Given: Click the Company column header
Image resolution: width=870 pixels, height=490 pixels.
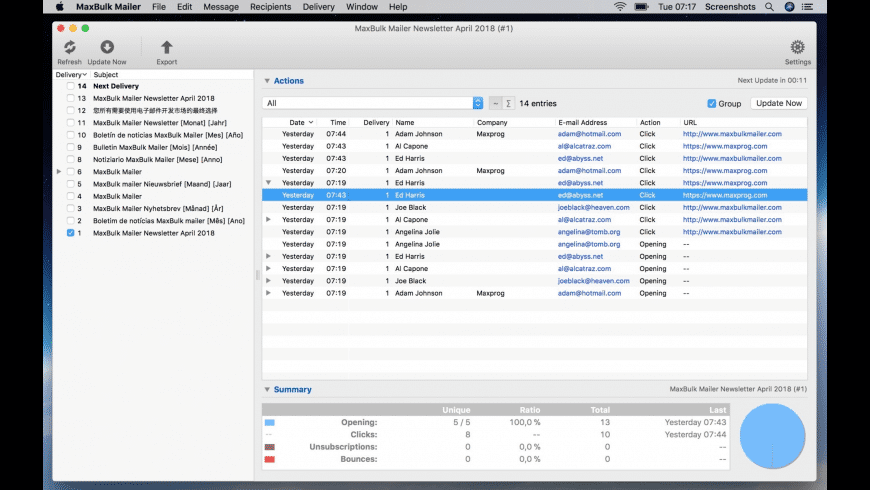Looking at the screenshot, I should [x=492, y=123].
